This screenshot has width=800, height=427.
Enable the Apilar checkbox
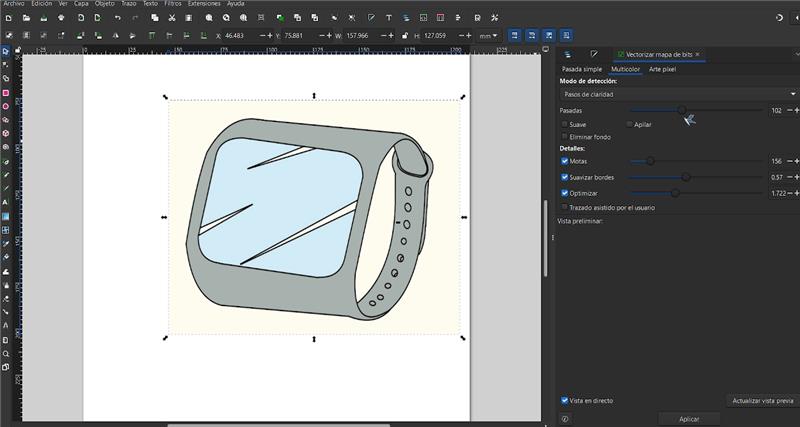(x=629, y=124)
